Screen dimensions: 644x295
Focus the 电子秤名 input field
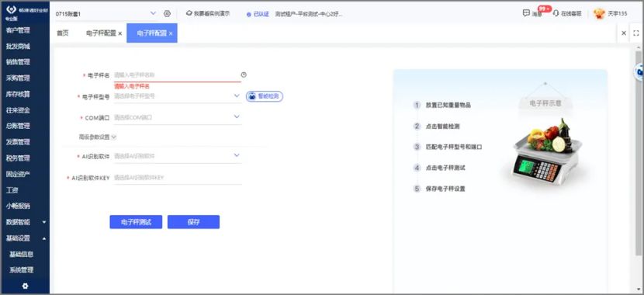tap(178, 75)
